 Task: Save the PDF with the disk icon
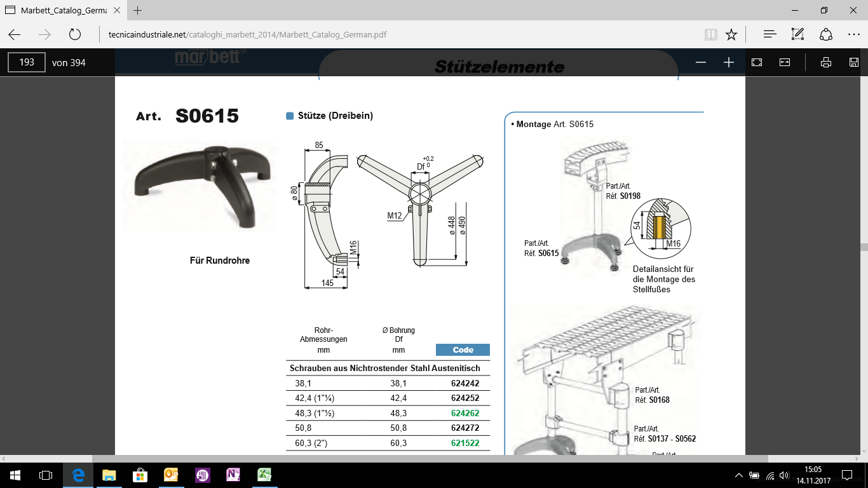854,62
